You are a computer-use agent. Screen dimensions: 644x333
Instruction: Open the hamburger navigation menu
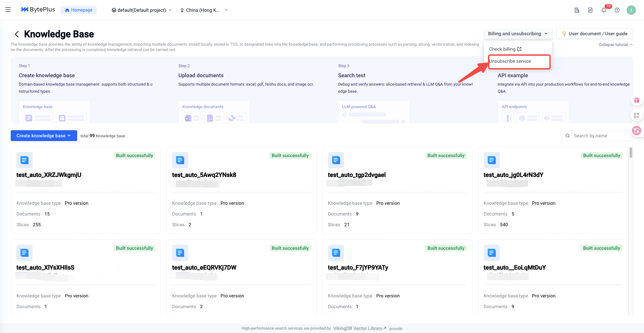8,10
